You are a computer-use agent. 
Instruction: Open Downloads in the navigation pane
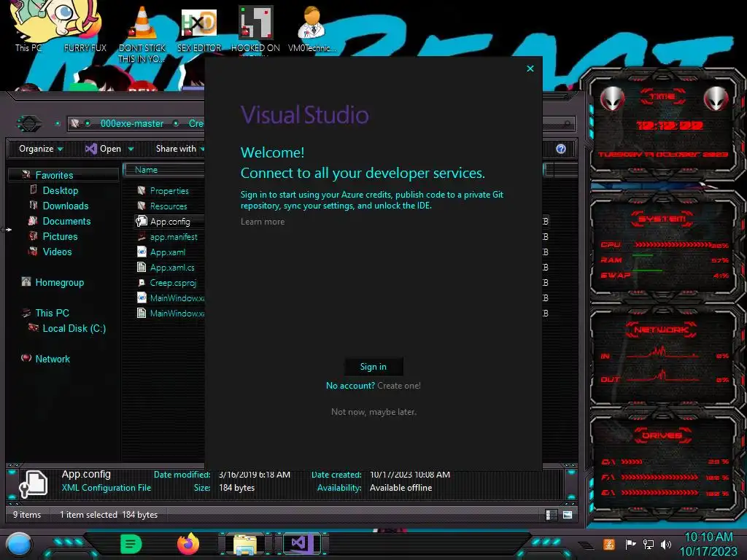(66, 206)
